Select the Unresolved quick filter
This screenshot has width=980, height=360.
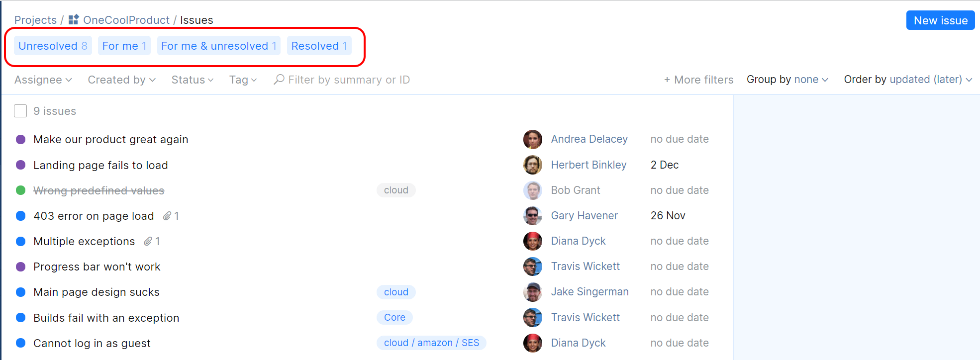pyautogui.click(x=53, y=46)
